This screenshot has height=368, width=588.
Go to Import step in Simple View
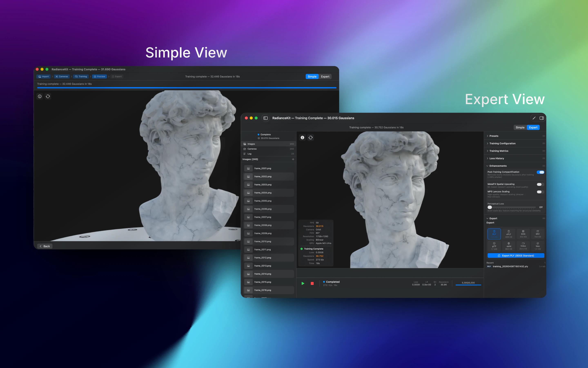(43, 76)
